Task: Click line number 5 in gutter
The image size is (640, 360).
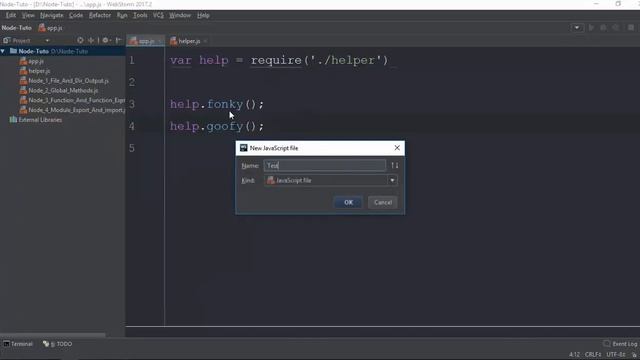Action: click(x=131, y=148)
